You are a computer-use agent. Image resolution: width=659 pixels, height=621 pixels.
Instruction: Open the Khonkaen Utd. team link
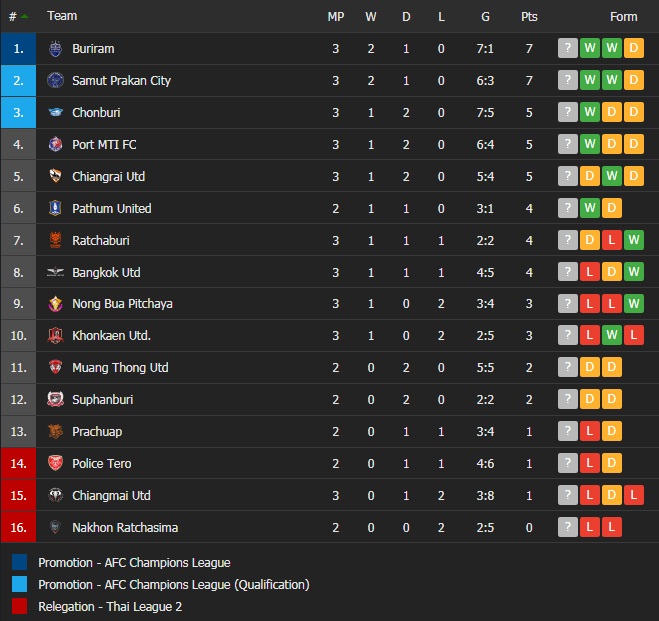click(x=111, y=336)
